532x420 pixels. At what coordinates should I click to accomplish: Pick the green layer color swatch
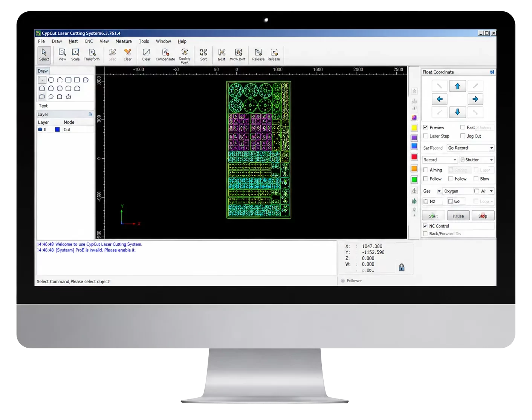click(414, 179)
